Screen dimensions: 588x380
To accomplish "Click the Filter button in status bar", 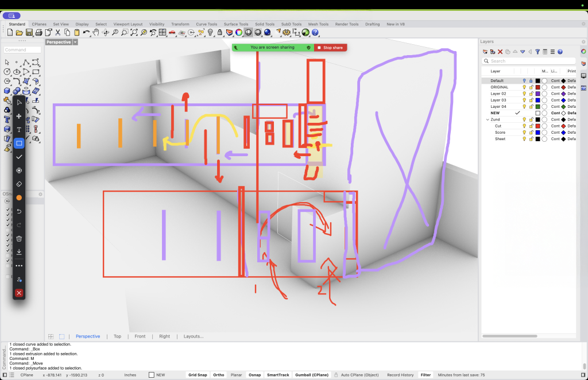I will [425, 375].
